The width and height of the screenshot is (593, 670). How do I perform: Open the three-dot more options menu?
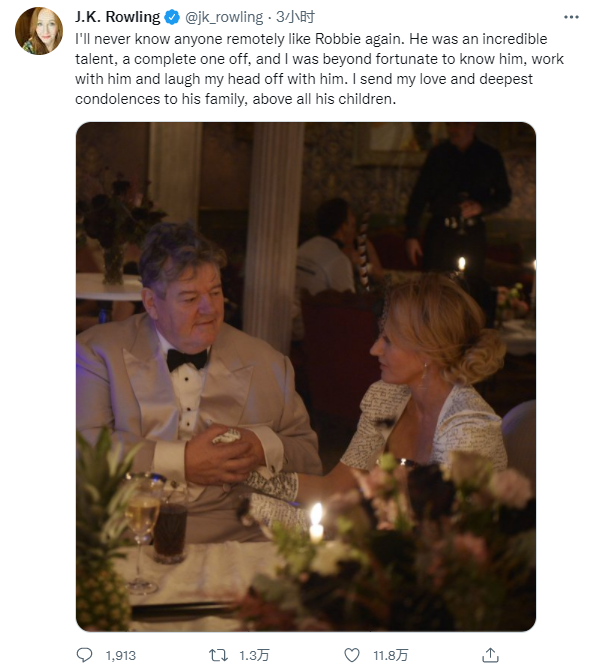571,17
